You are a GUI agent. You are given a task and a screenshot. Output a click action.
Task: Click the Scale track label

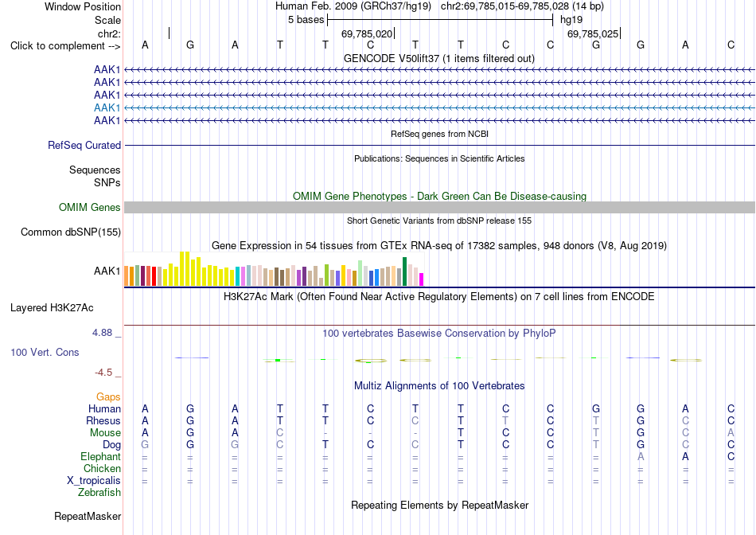[107, 20]
